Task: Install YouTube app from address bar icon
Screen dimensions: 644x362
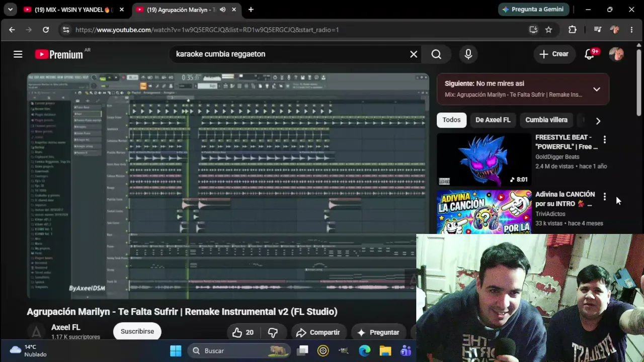Action: click(533, 30)
